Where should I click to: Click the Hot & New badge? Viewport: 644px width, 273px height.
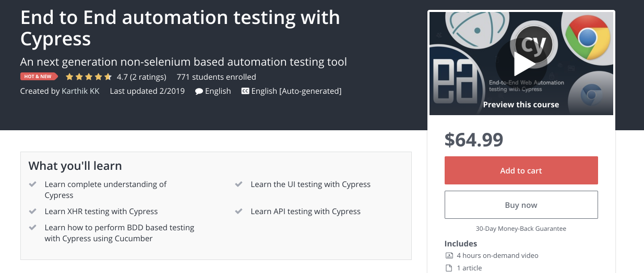tap(39, 77)
